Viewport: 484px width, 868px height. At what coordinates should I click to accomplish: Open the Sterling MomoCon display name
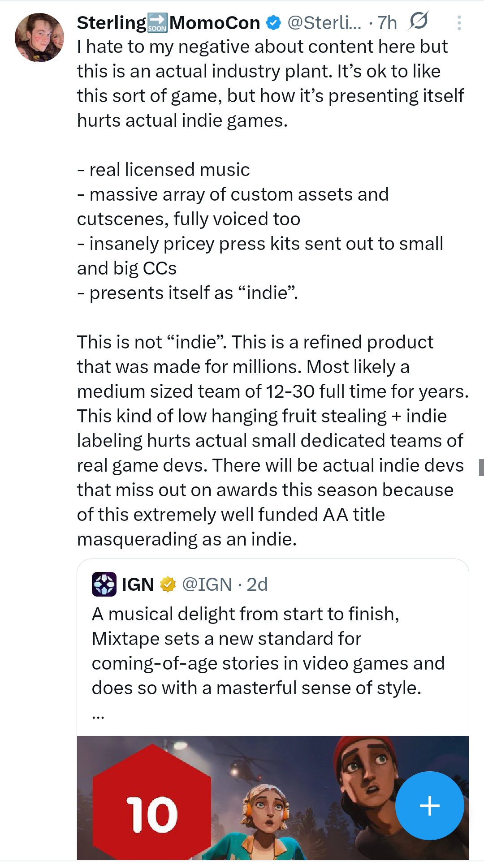169,23
